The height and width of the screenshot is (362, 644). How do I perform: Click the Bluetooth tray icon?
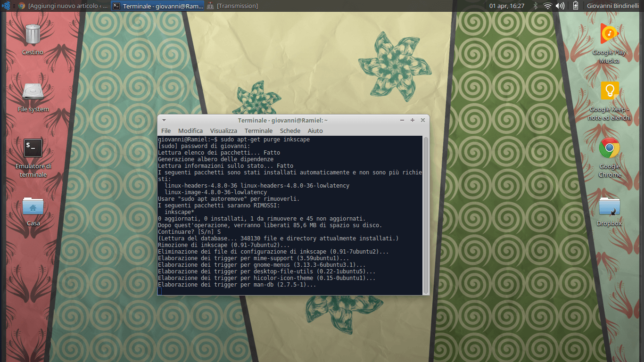(535, 6)
